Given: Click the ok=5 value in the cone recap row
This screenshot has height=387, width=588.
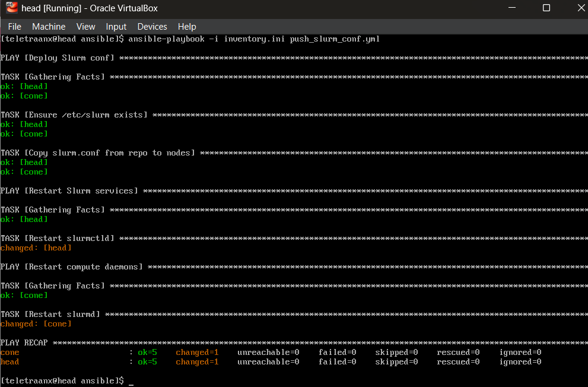Looking at the screenshot, I should [x=147, y=353].
